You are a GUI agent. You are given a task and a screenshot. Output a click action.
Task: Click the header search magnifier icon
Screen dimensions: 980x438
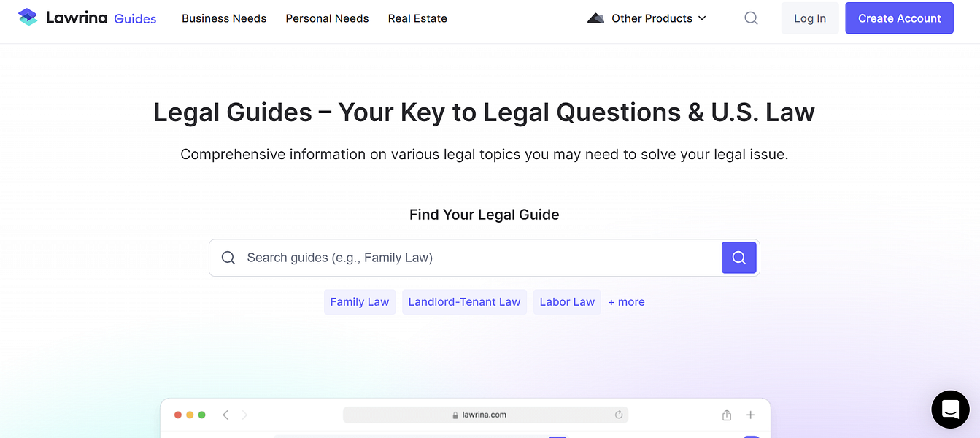(x=751, y=18)
